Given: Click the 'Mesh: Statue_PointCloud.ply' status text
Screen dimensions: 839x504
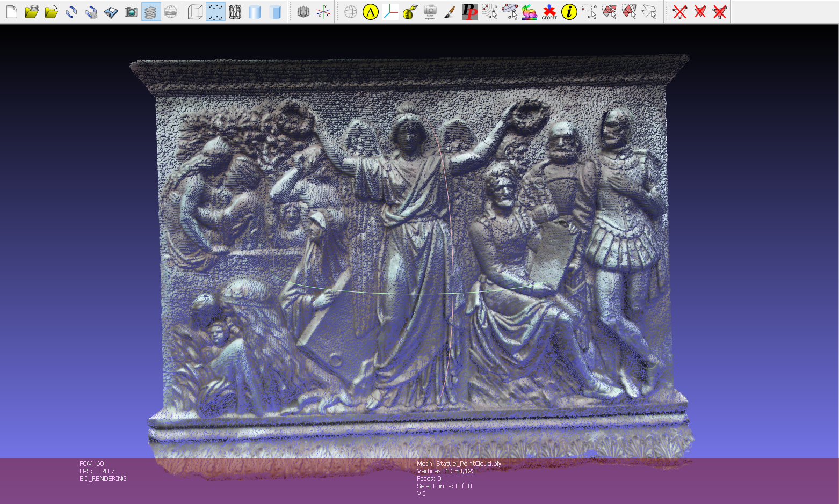Looking at the screenshot, I should pos(459,464).
